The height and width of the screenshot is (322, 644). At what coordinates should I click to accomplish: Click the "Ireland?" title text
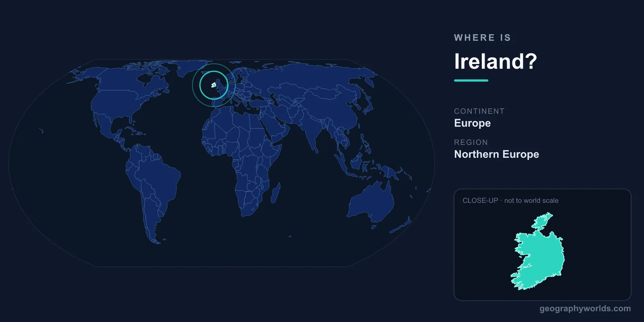[x=495, y=61]
